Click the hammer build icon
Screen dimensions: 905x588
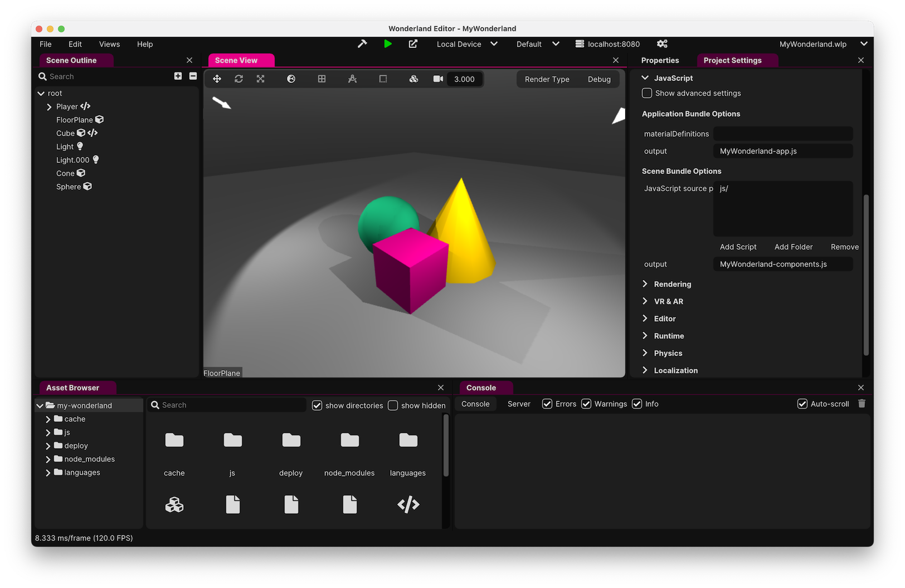[362, 44]
